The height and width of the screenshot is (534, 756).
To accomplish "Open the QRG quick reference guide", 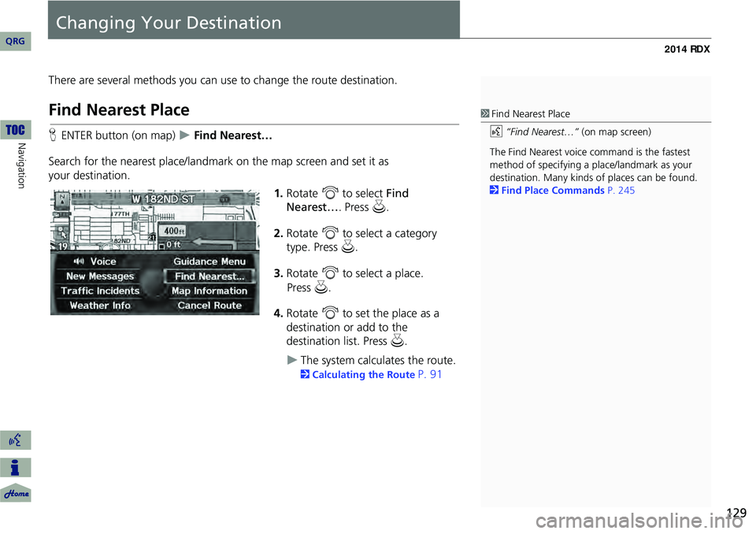I will click(x=15, y=41).
